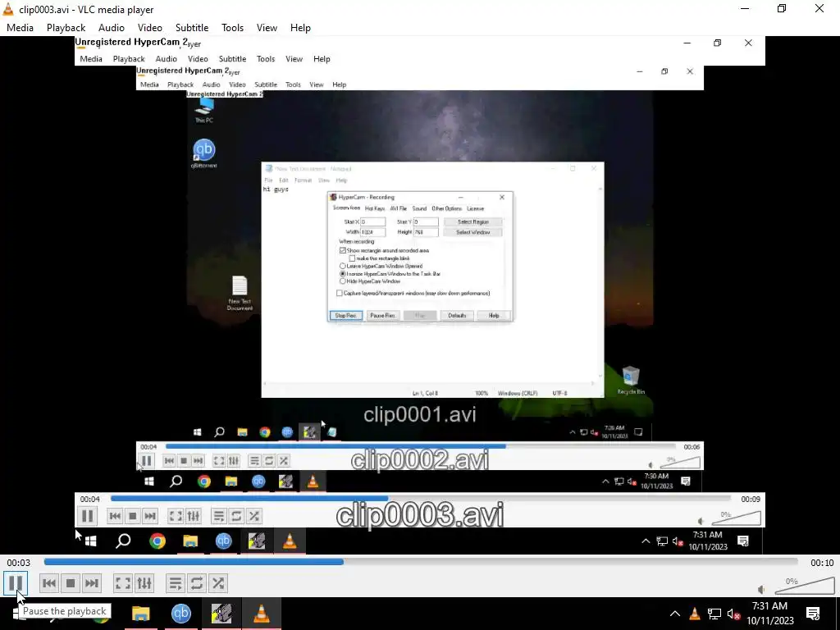Click Select Region in HyperCam dialog
The width and height of the screenshot is (840, 630).
pos(473,221)
